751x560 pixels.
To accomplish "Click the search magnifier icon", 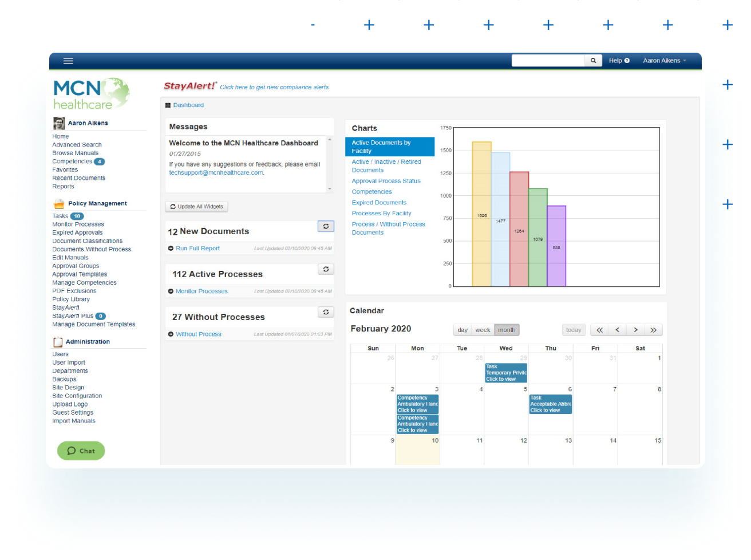I will (x=593, y=60).
